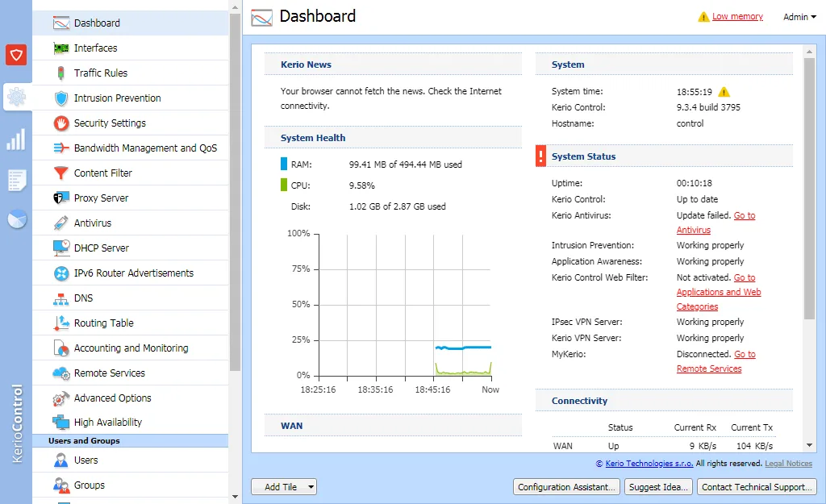This screenshot has height=504, width=826.
Task: Click the system time warning triangle icon
Action: (x=724, y=92)
